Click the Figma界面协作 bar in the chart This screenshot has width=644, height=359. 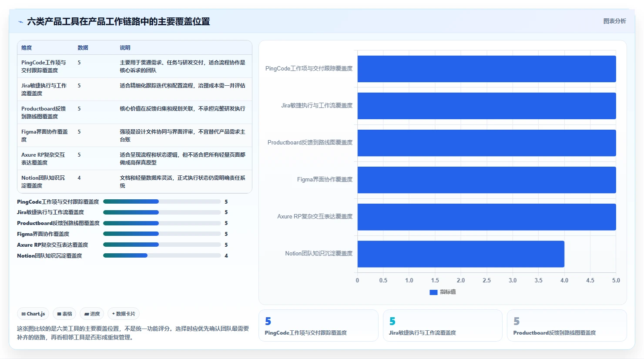pos(486,180)
